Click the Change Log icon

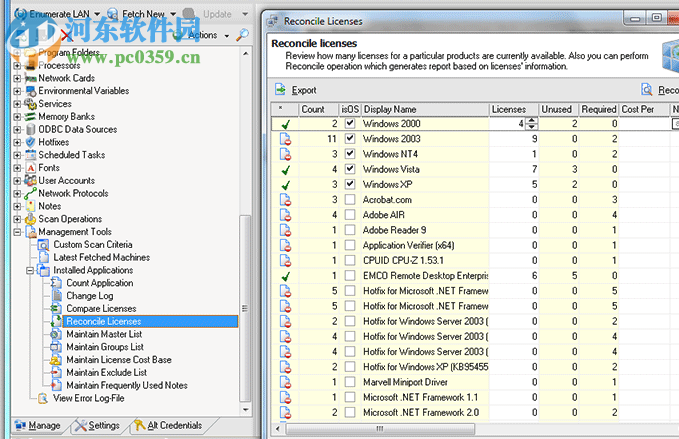pos(57,296)
